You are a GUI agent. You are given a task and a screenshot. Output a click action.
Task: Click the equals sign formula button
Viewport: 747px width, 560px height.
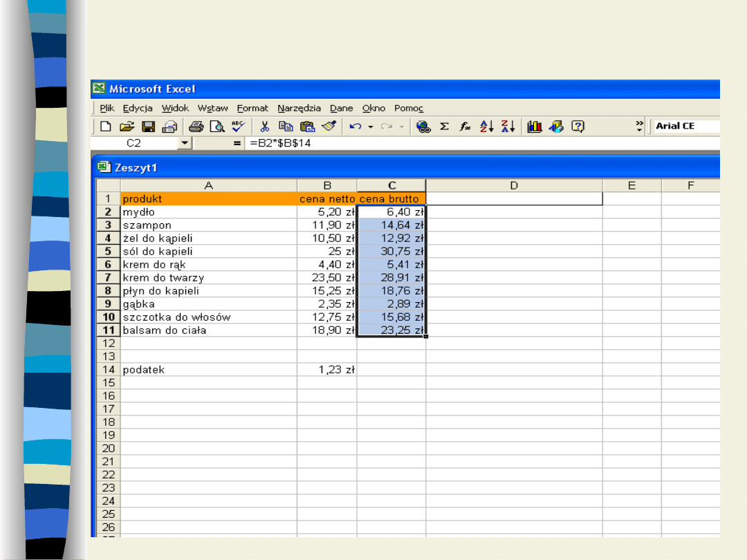tap(237, 143)
